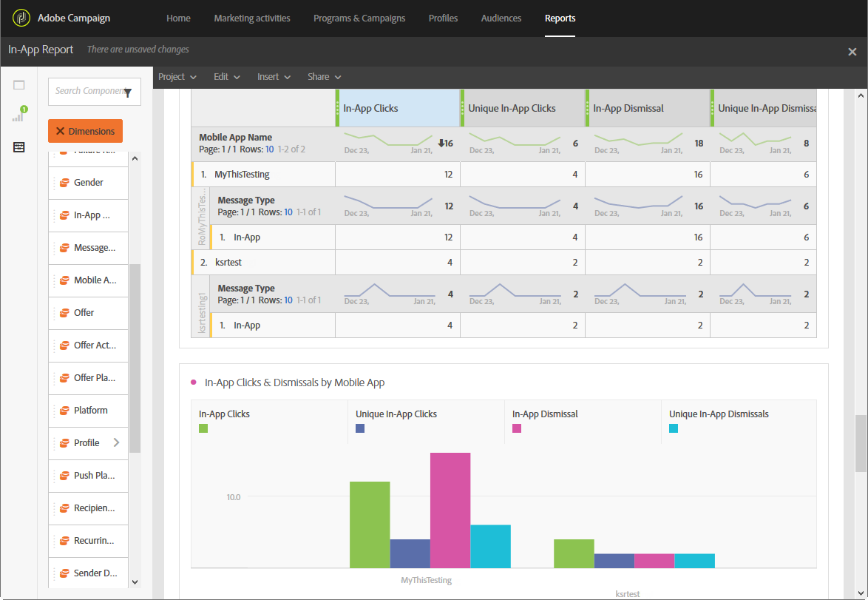
Task: Click the Offer Pla... dimension icon
Action: pyautogui.click(x=64, y=378)
